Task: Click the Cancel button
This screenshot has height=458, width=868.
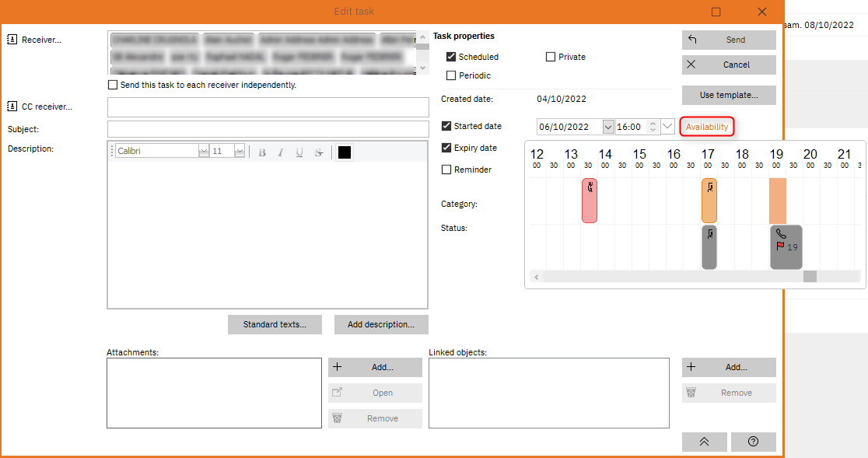Action: pyautogui.click(x=729, y=65)
